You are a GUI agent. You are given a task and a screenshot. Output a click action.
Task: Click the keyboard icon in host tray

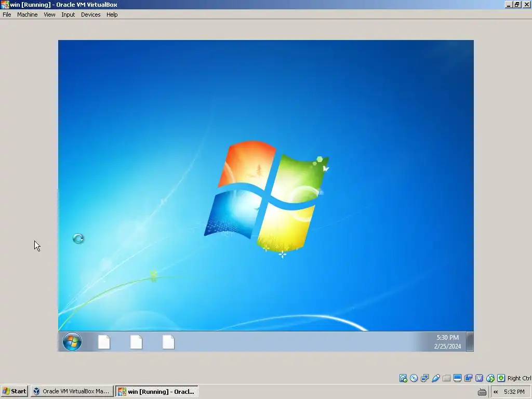tap(482, 392)
